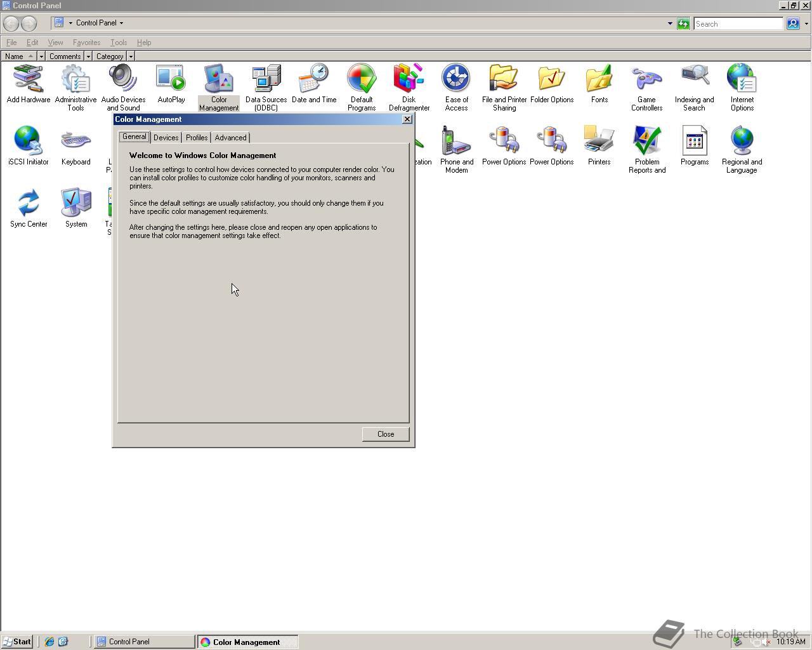Open Keyboard settings
Viewport: 812px width, 650px height.
point(75,146)
